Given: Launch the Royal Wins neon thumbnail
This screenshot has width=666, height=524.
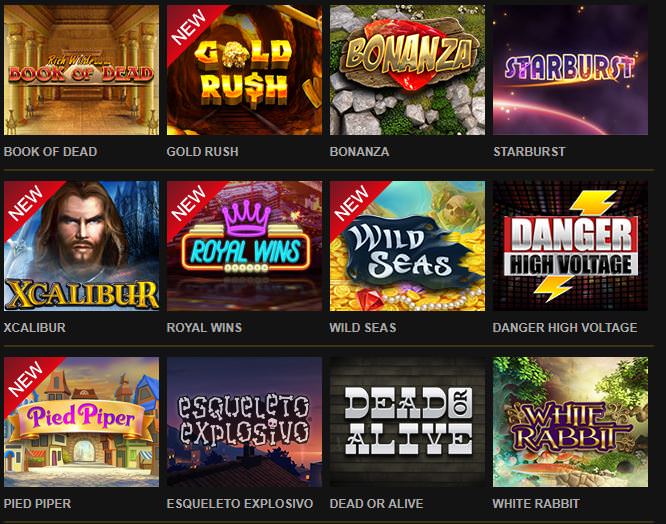Looking at the screenshot, I should pyautogui.click(x=244, y=246).
